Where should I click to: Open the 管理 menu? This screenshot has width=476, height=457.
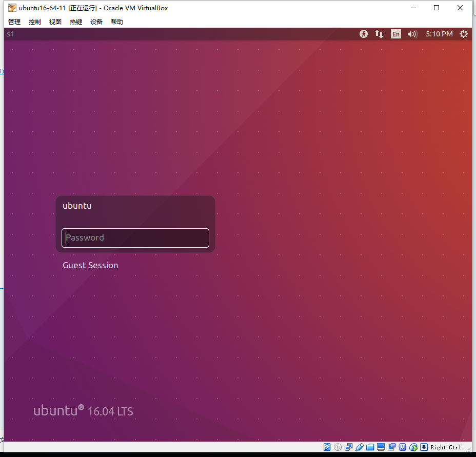click(x=14, y=22)
